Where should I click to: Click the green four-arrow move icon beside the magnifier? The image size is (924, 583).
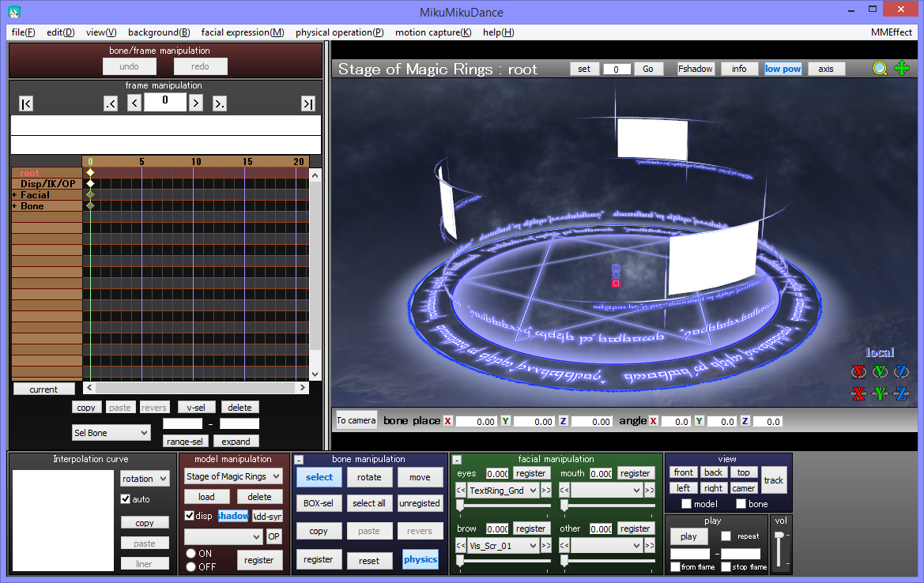point(902,69)
